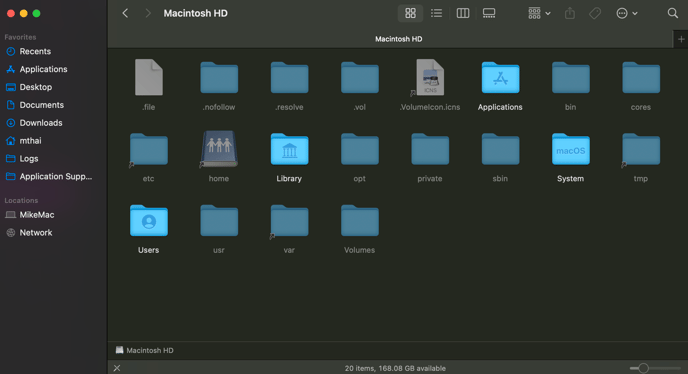Select the sbin folder
This screenshot has height=374, width=688.
coord(500,149)
